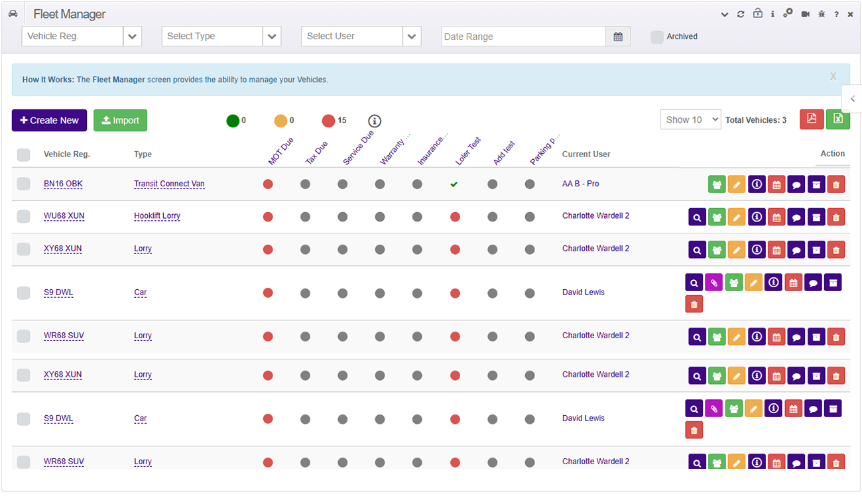Delete BN16 OBK with the red trash icon

tap(836, 184)
